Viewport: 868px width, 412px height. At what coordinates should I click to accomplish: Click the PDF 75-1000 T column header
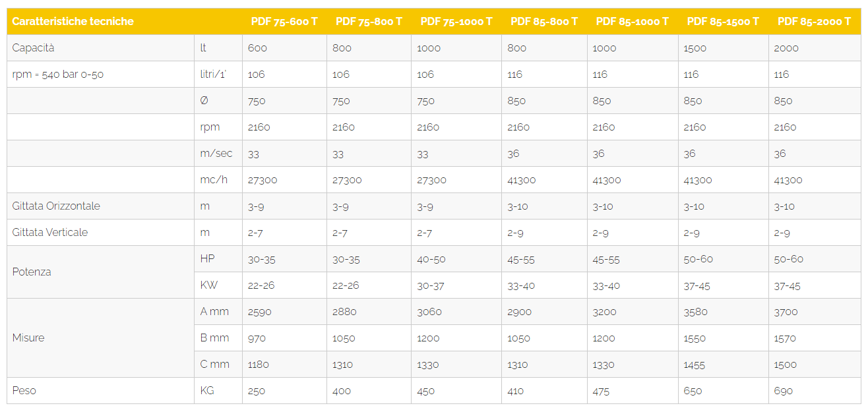click(456, 21)
